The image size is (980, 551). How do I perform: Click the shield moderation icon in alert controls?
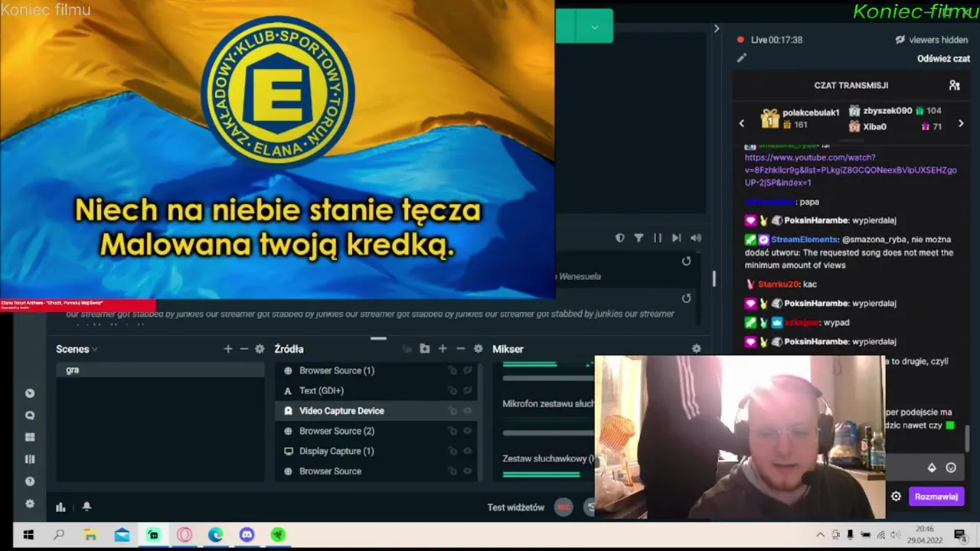[620, 238]
